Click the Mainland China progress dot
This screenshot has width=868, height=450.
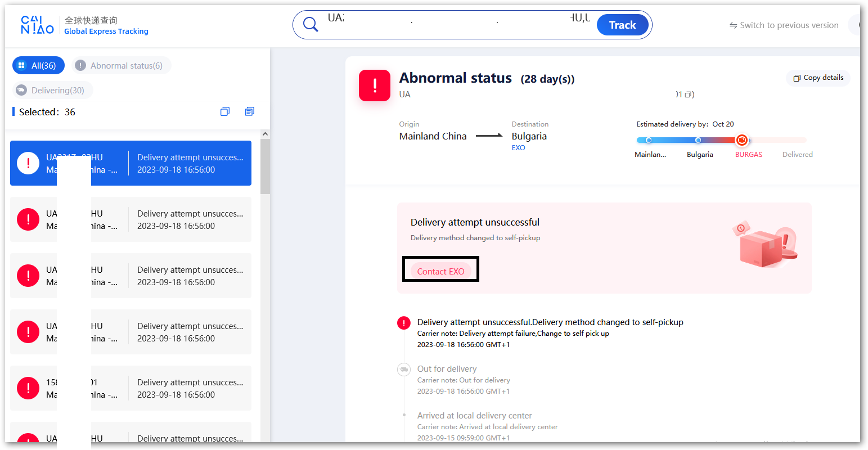click(x=649, y=140)
